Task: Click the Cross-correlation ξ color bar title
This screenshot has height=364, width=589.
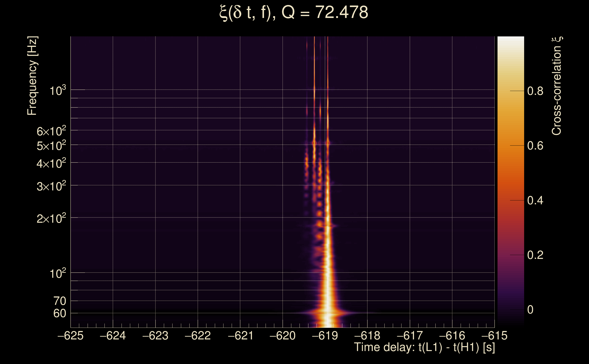Action: tap(557, 86)
